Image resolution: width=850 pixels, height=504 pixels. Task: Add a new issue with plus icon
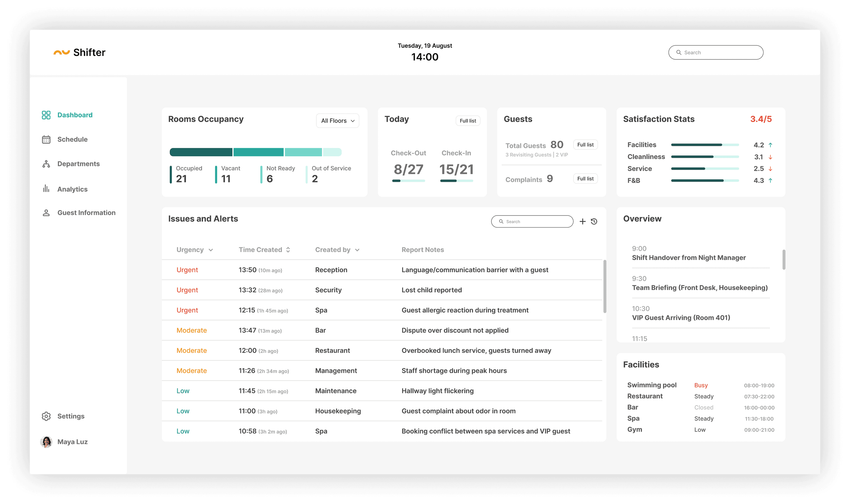click(582, 221)
